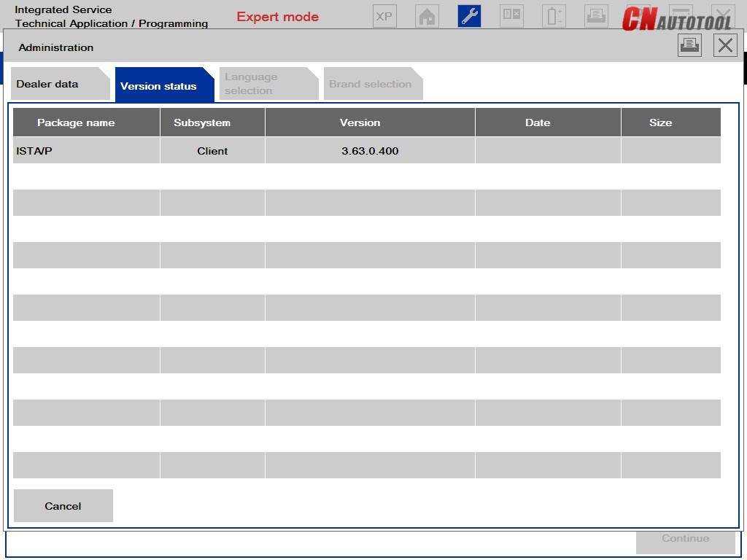Close the Administration dialog
This screenshot has height=560, width=747.
(x=725, y=45)
